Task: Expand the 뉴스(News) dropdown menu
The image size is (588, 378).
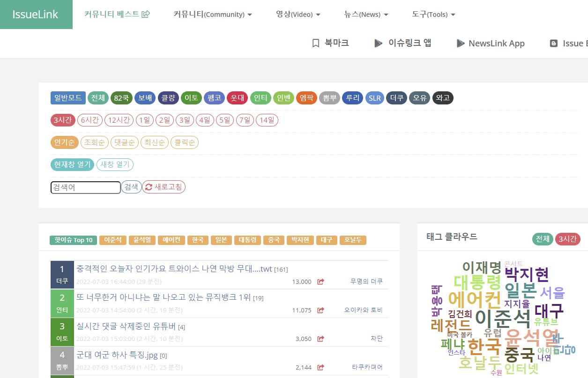Action: click(x=366, y=14)
